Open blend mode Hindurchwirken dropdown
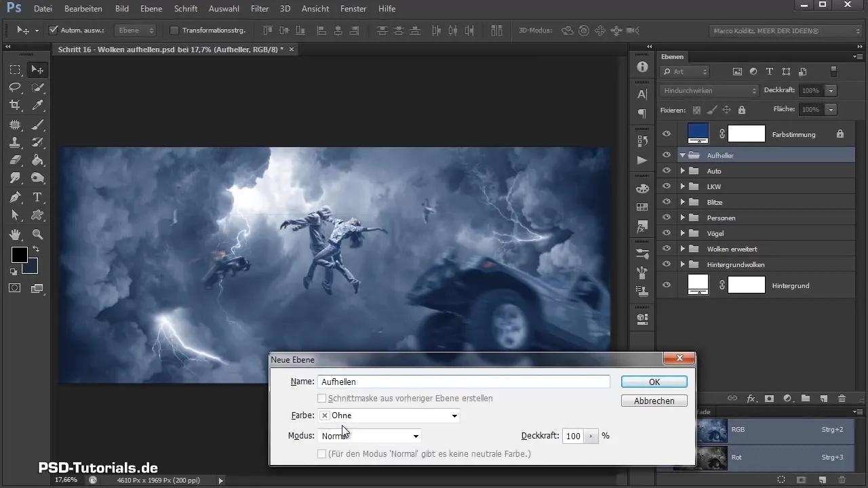 [709, 90]
